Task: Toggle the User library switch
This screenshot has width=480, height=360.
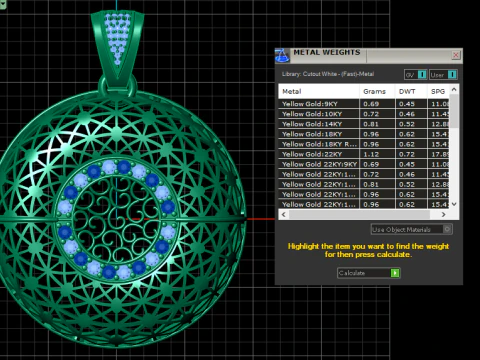Action: [443, 75]
